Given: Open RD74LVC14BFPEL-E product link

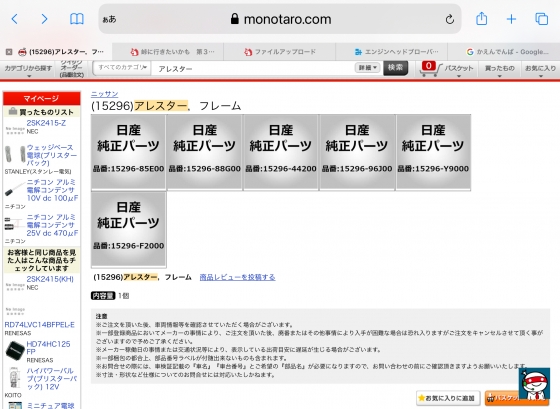Looking at the screenshot, I should click(39, 325).
